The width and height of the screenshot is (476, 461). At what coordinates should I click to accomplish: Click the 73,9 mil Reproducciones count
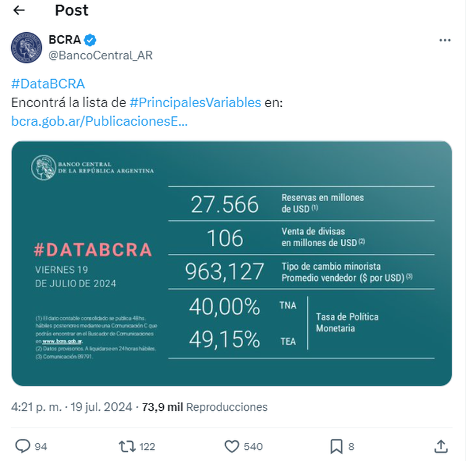click(x=205, y=407)
